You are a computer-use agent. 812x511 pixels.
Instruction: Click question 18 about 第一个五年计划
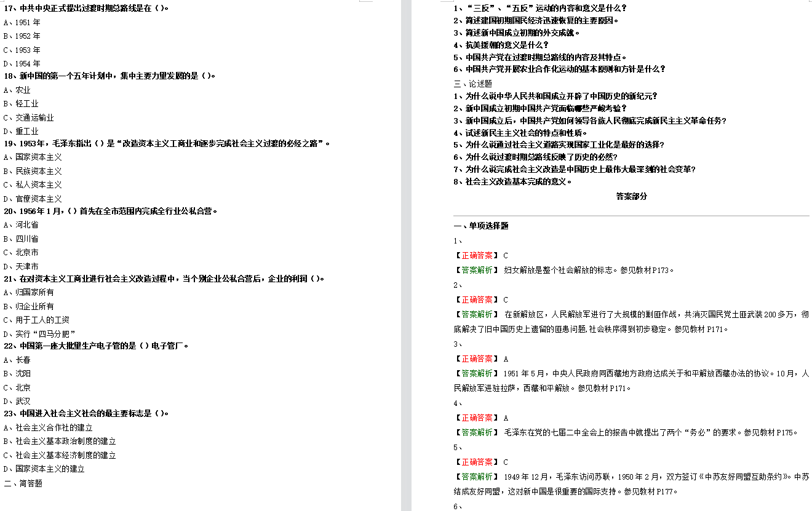pos(110,76)
